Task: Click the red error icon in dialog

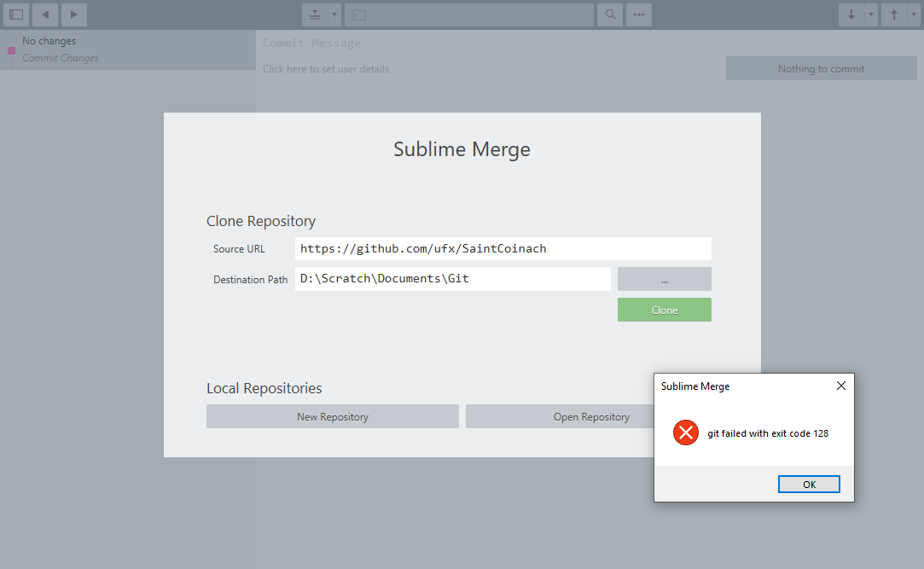Action: [x=686, y=433]
